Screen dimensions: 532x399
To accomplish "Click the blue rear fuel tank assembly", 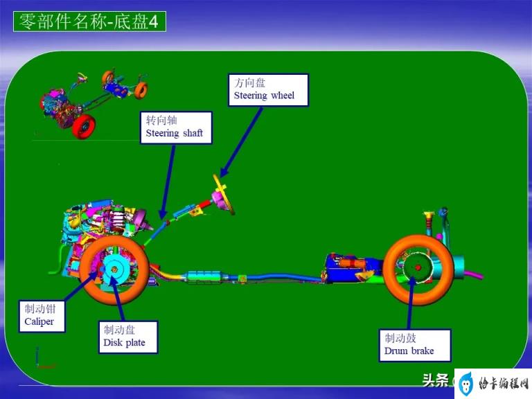I will click(353, 268).
